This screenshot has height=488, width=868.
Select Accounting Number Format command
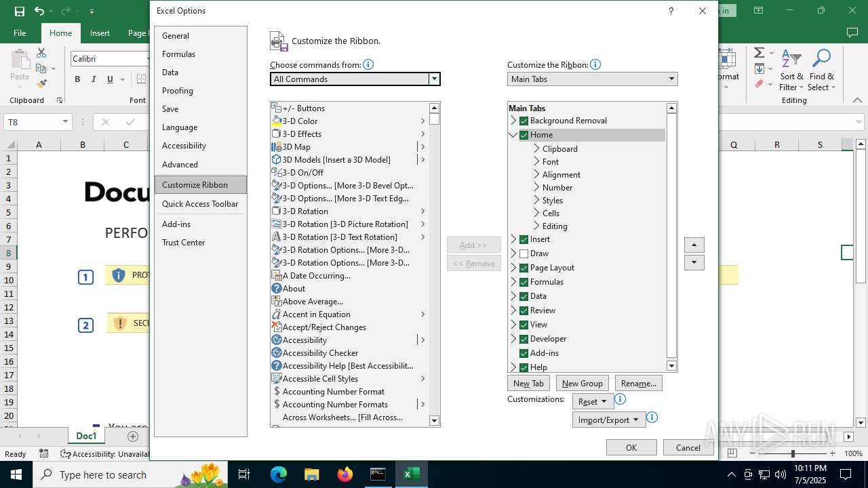coord(349,391)
